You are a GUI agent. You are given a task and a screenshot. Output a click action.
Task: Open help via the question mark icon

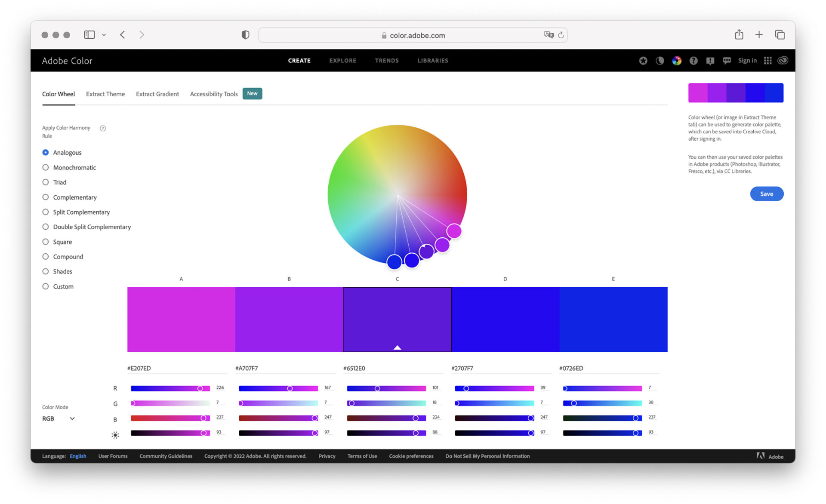tap(693, 61)
